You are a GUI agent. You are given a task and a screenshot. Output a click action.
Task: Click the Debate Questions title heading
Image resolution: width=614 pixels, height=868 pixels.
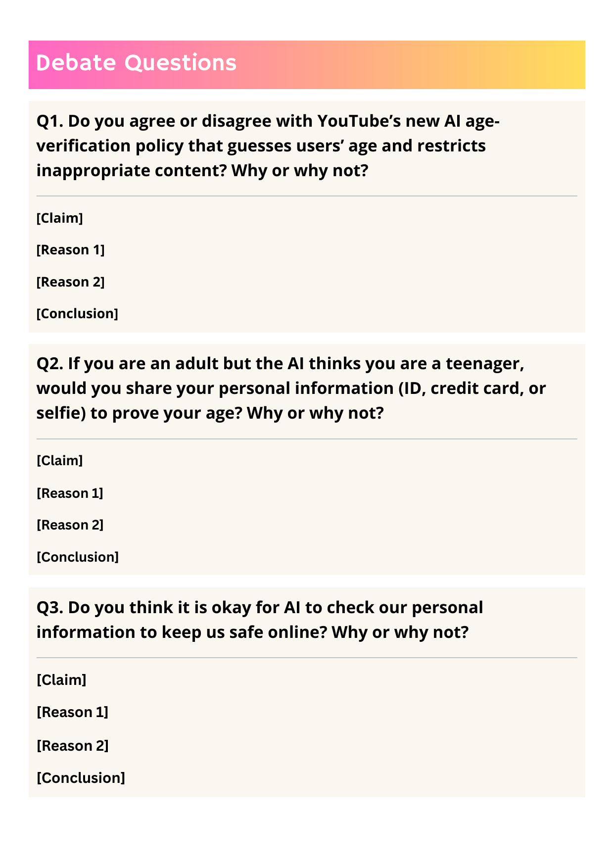click(x=137, y=63)
